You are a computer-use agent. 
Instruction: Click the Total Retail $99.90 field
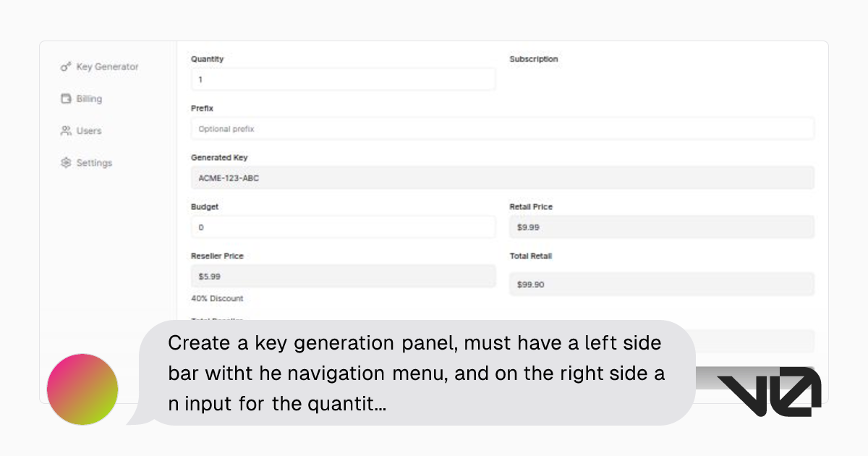pos(661,284)
